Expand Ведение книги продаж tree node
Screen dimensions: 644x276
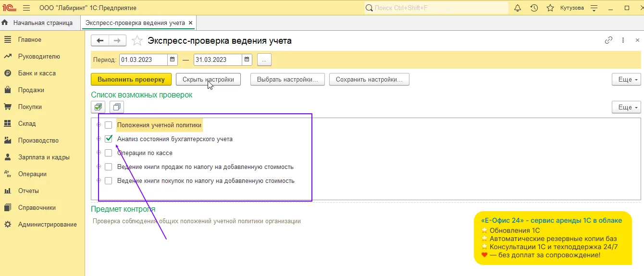99,167
